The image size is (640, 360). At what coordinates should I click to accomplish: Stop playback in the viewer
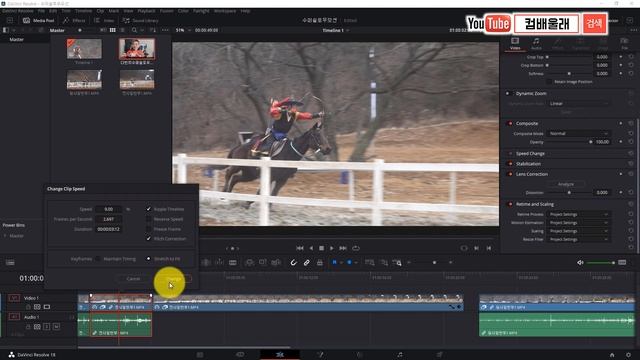tap(321, 248)
